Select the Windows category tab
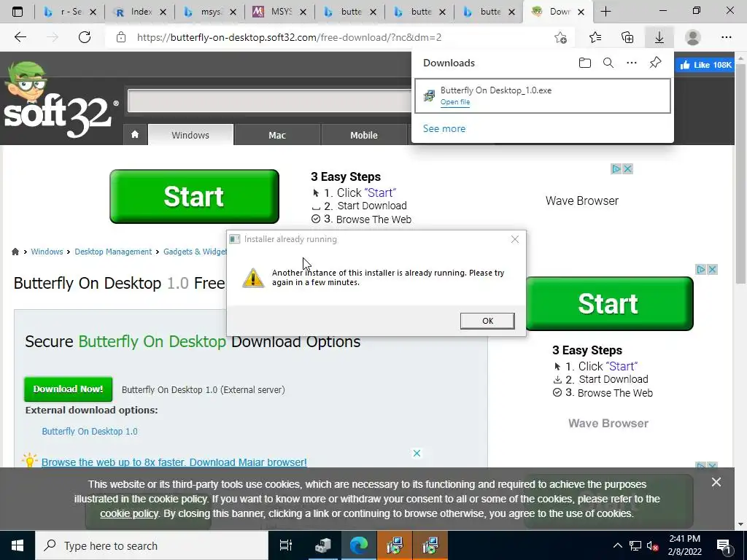Viewport: 747px width, 560px height. (190, 135)
